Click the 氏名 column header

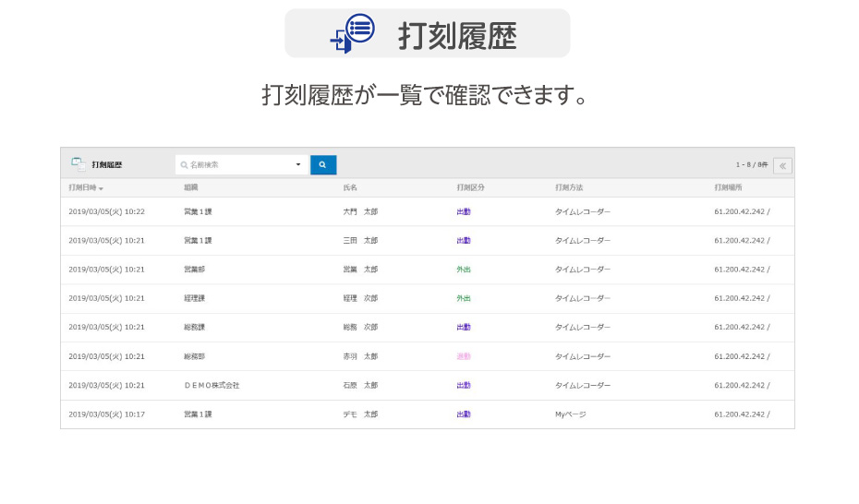coord(350,187)
